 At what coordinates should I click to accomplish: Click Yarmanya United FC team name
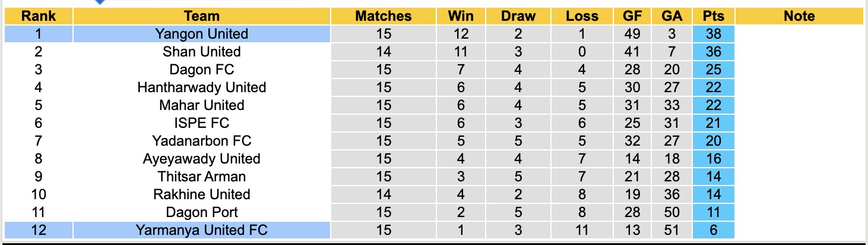201,230
